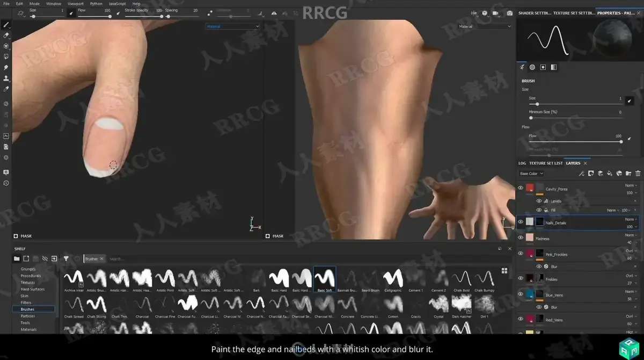The width and height of the screenshot is (644, 360).
Task: Click the smart material icon in Layers toolbar
Action: pos(619,174)
